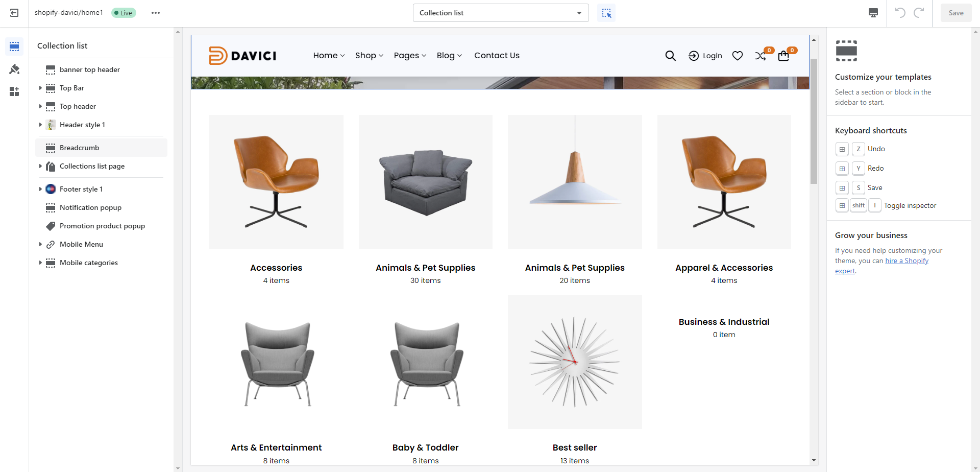Screen dimensions: 980x472
Task: Open the Add apps blocks icon
Action: click(14, 91)
